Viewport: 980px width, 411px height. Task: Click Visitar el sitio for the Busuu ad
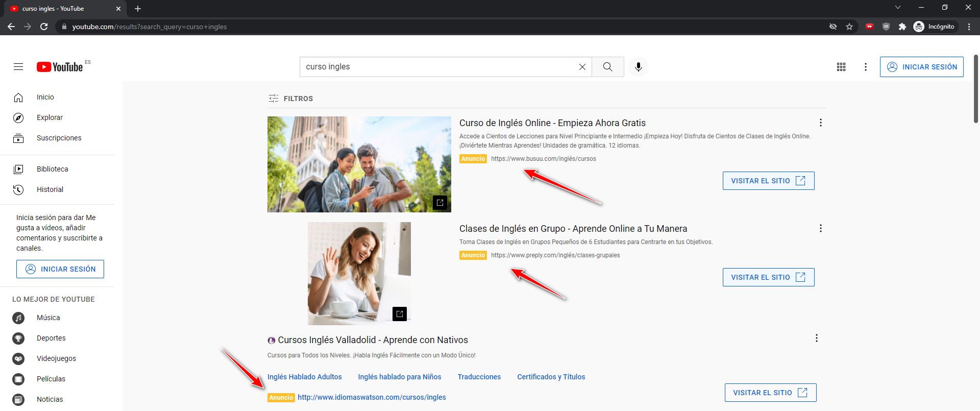[x=769, y=181]
